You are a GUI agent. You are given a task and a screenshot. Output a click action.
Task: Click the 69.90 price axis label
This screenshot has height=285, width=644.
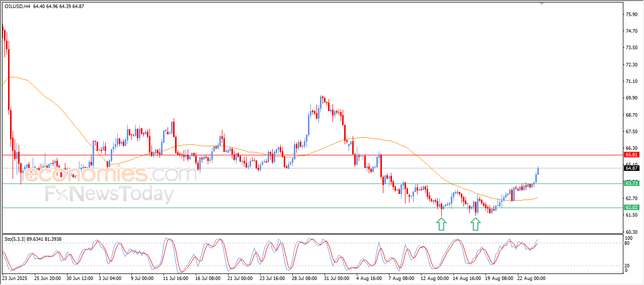(x=632, y=98)
